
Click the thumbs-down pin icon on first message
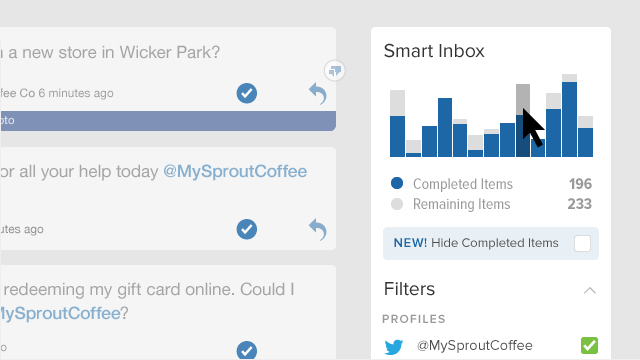coord(335,71)
